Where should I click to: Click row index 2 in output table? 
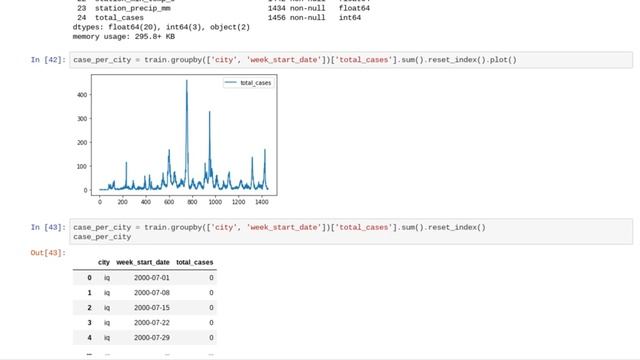89,308
